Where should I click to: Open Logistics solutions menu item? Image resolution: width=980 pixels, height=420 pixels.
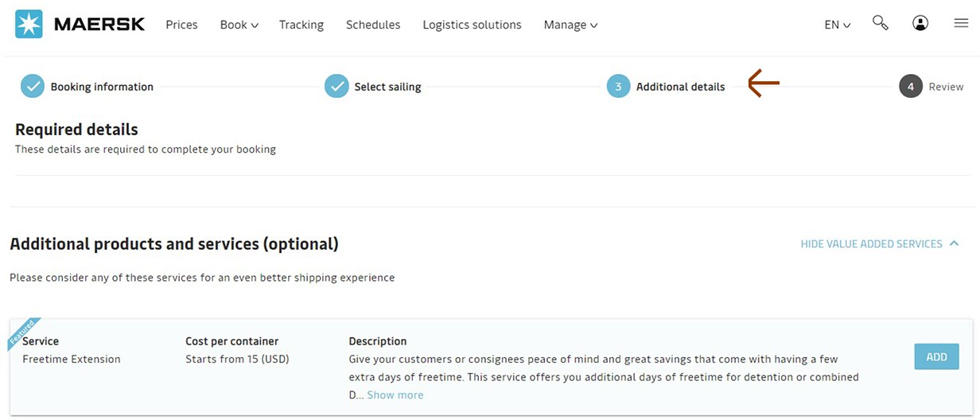tap(472, 25)
